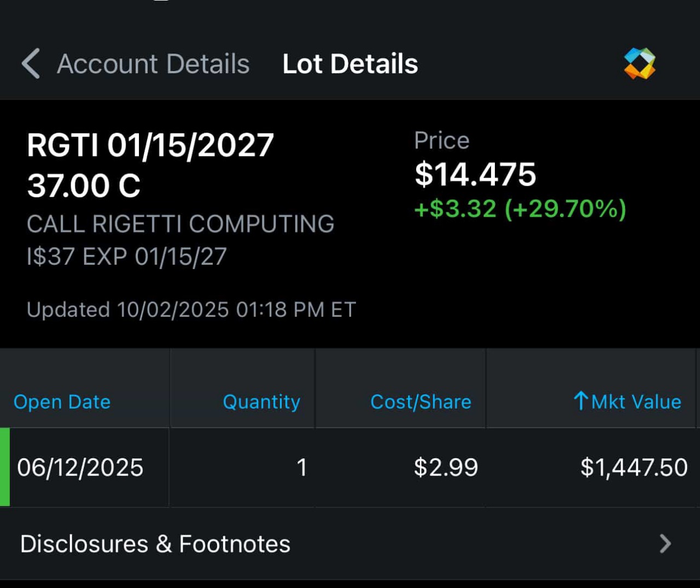Screen dimensions: 700x588
Task: Open Disclosures & Footnotes
Action: click(155, 544)
